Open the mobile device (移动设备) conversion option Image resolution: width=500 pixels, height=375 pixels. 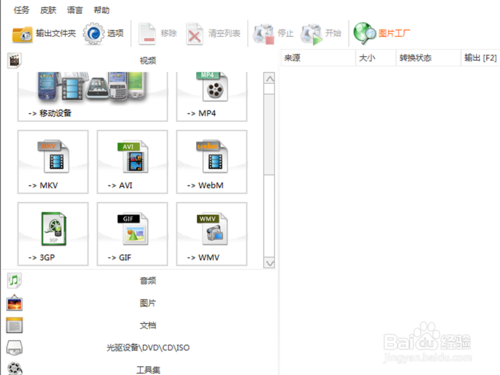coord(93,97)
